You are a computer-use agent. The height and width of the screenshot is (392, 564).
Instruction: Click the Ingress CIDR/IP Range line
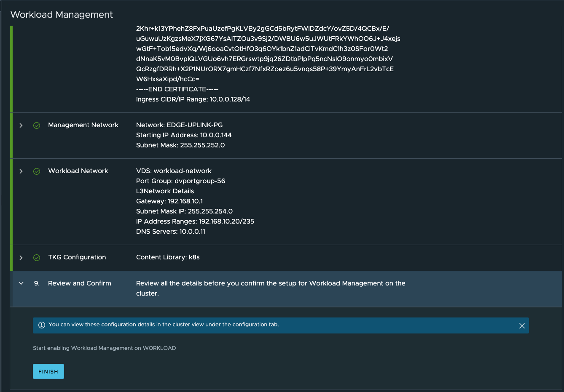click(193, 99)
